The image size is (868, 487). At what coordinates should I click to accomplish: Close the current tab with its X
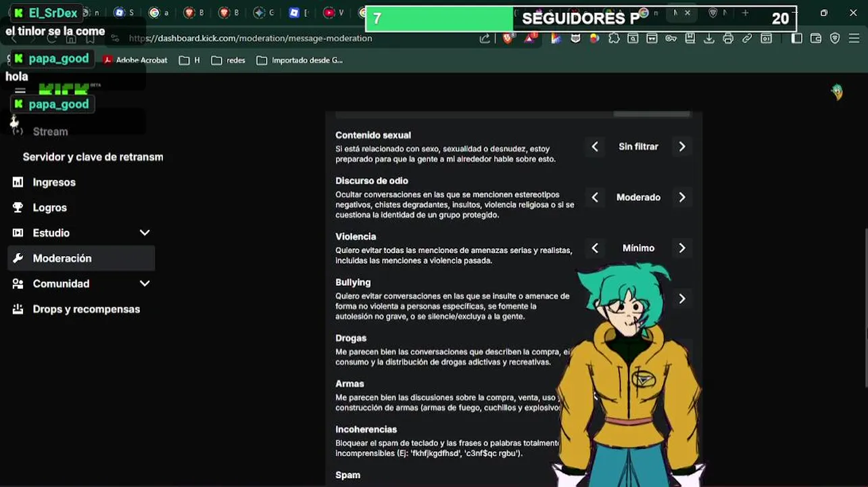688,13
